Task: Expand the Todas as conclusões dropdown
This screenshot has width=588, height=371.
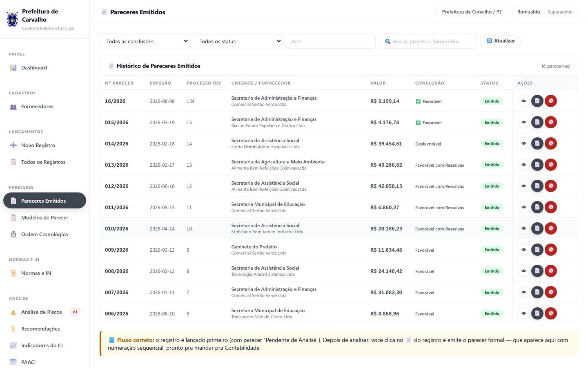Action: point(145,41)
